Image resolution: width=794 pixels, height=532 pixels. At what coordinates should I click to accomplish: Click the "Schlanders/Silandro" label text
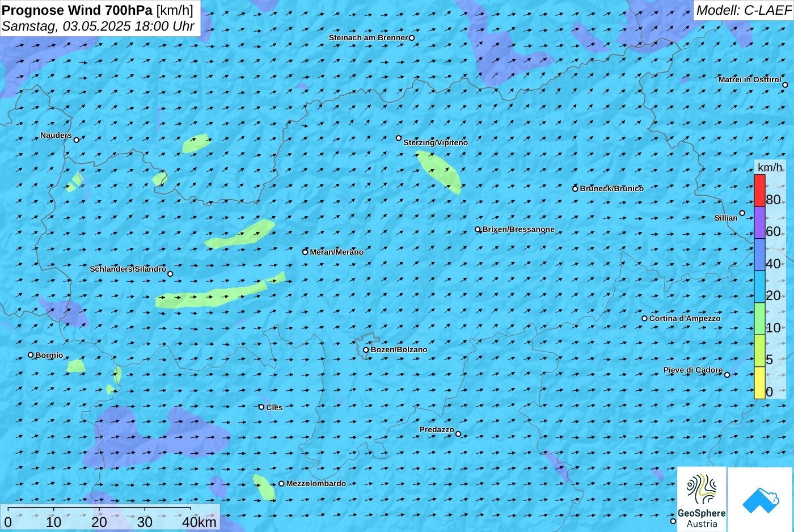[x=128, y=269]
